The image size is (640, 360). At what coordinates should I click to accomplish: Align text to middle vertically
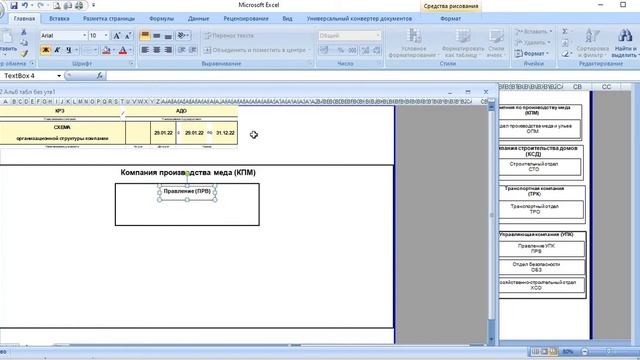coord(156,36)
